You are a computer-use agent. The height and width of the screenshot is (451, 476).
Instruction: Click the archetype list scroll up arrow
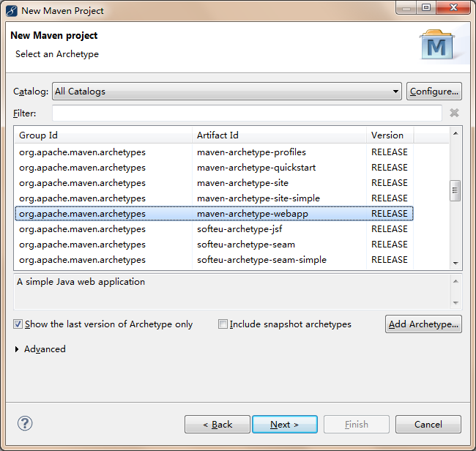click(455, 133)
